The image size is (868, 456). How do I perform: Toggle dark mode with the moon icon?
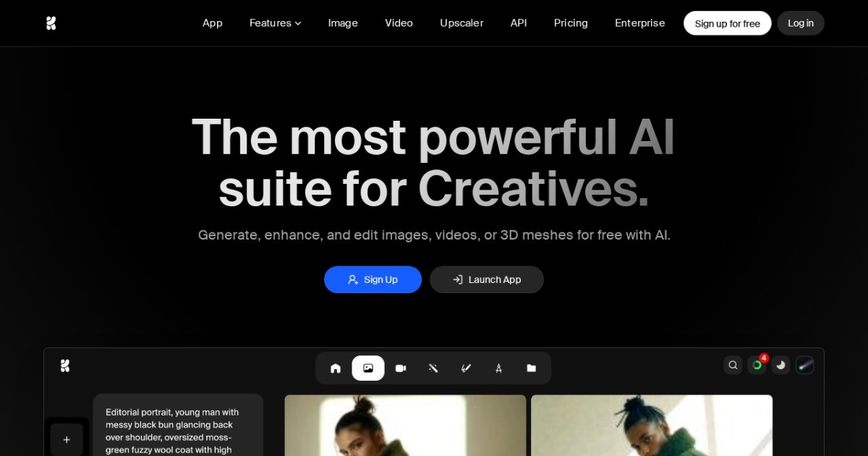780,365
